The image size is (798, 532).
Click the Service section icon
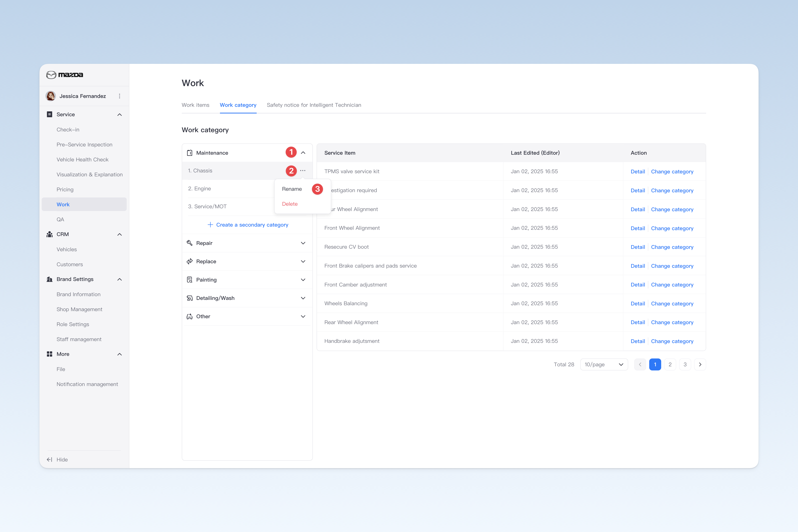pyautogui.click(x=49, y=114)
